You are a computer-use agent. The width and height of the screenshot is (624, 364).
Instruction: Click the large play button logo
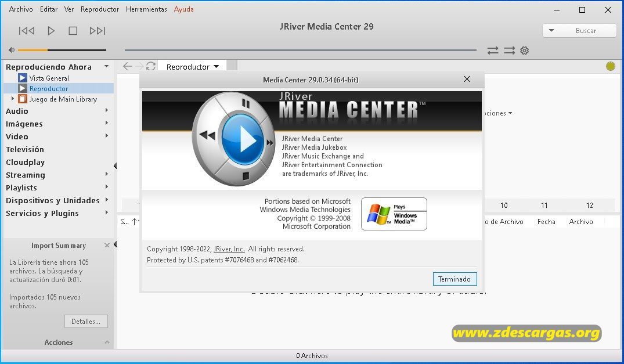[x=243, y=140]
